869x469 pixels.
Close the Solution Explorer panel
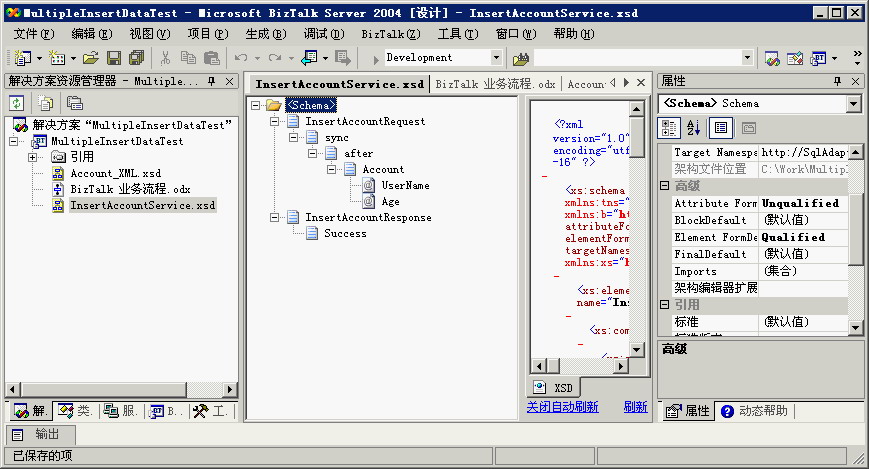(x=229, y=81)
